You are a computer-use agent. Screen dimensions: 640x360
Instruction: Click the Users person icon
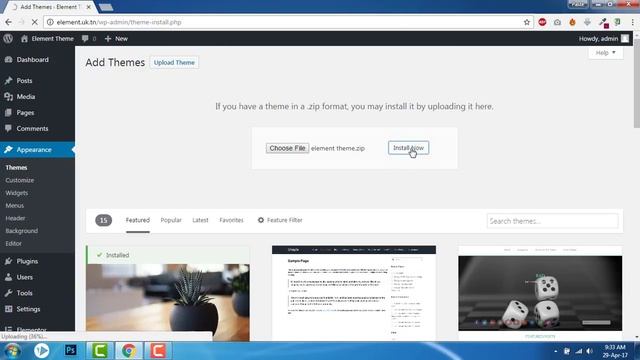(x=8, y=277)
